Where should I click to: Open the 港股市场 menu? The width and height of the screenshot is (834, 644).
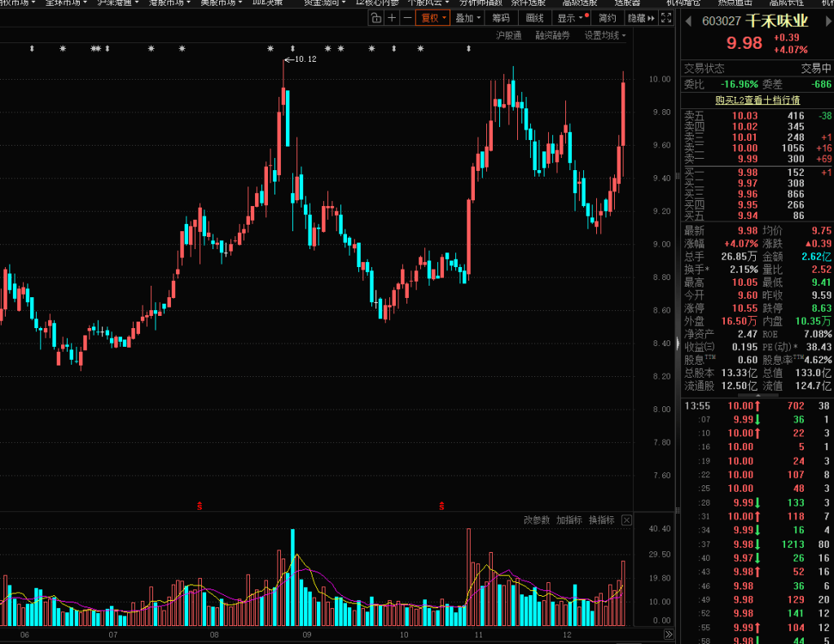pos(169,2)
